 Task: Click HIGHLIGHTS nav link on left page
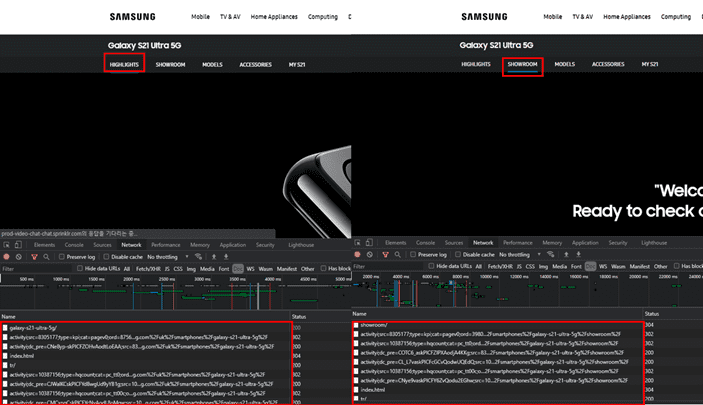(x=124, y=65)
